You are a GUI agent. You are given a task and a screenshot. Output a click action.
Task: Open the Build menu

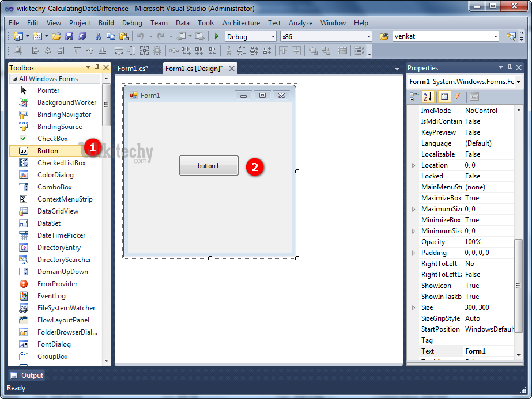click(106, 23)
